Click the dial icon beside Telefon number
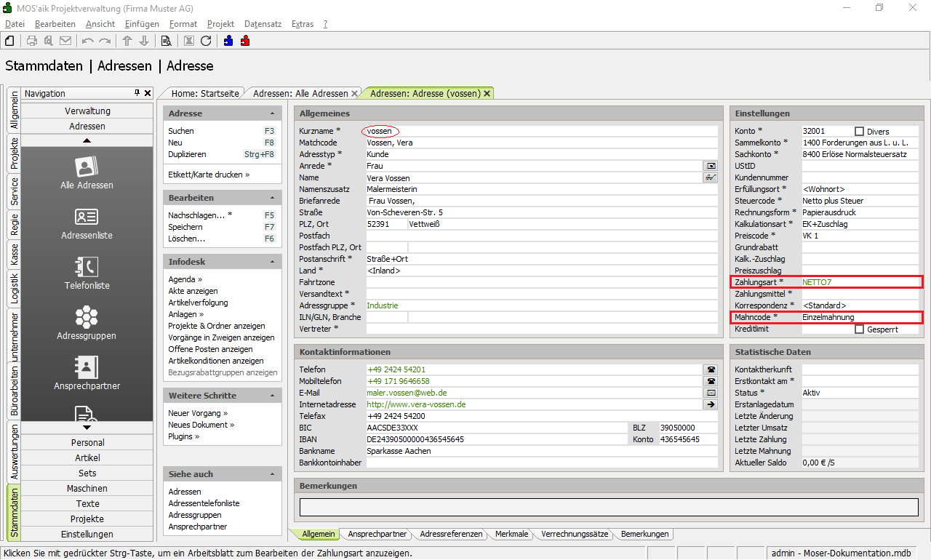The width and height of the screenshot is (931, 560). tap(710, 369)
